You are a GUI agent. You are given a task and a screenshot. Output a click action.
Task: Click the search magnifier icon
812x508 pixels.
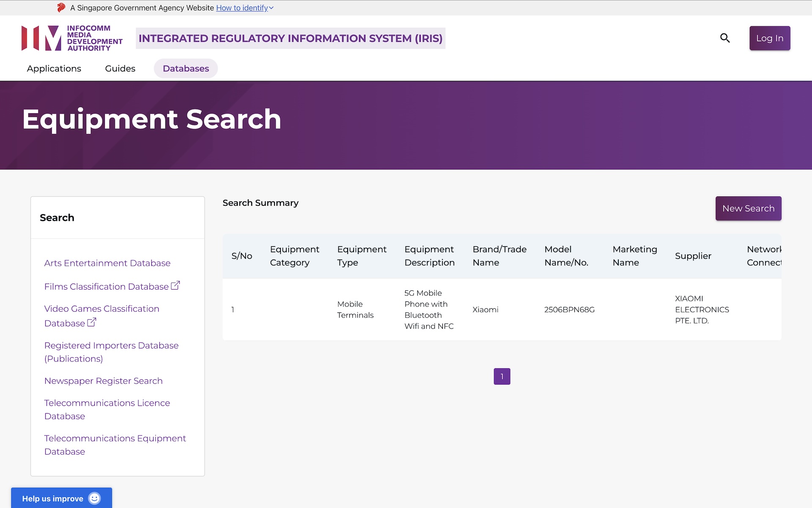pos(725,38)
